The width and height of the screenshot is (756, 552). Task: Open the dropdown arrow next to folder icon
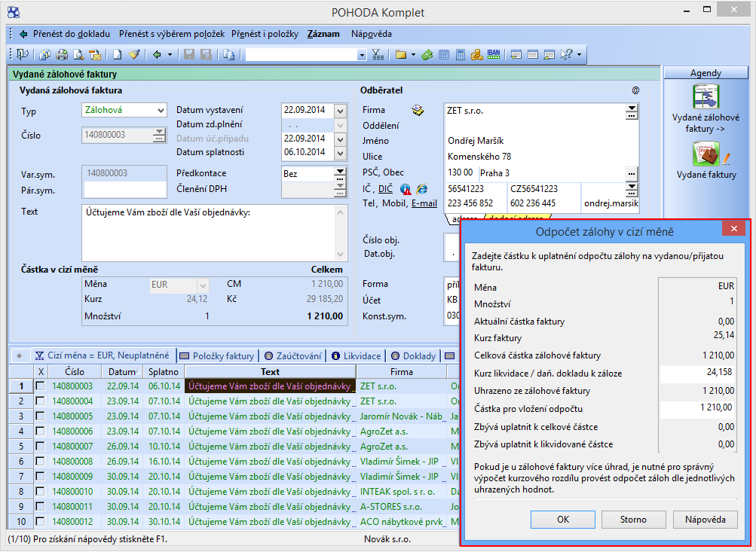[413, 54]
